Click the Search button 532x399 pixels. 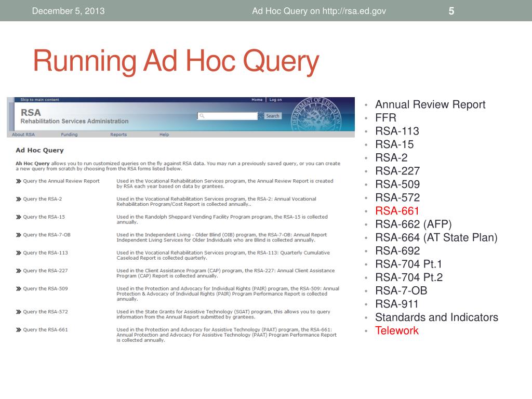pyautogui.click(x=273, y=116)
